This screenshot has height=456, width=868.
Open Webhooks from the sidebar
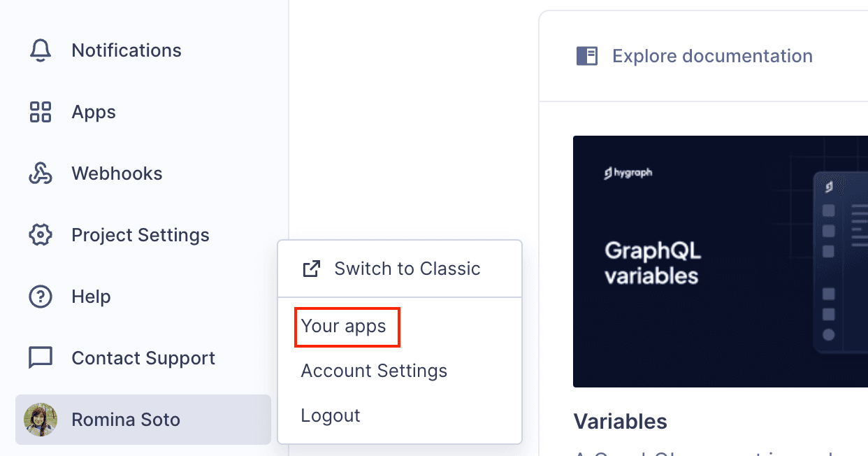pos(117,173)
